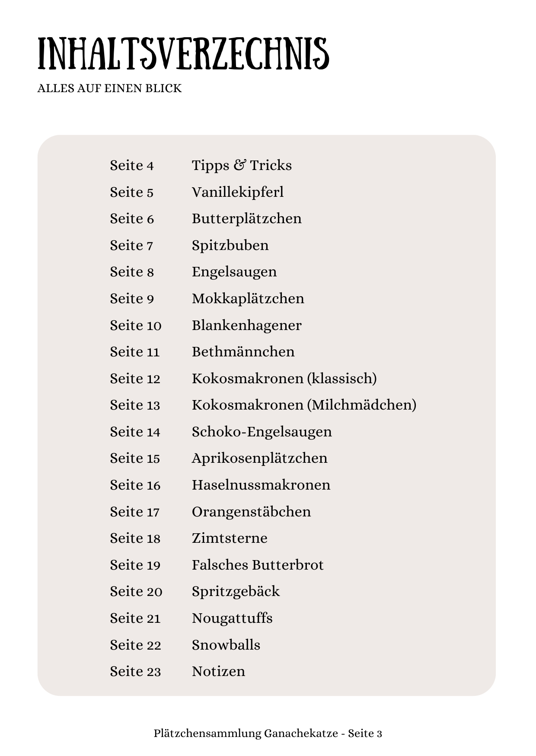Open Kokosmakronen (klassisch) entry
The image size is (536, 756).
tap(284, 378)
